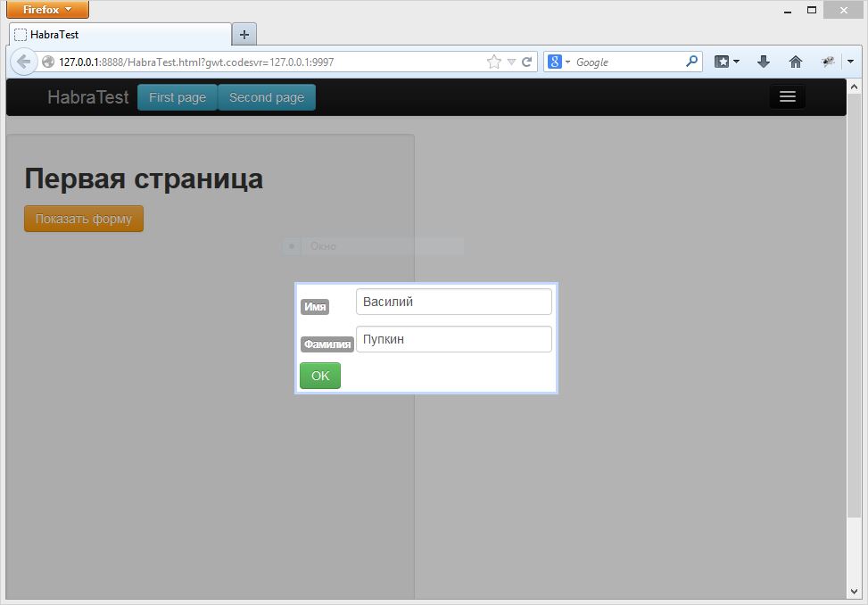Click the magnifier to search Google
Viewport: 868px width, 605px height.
[x=691, y=62]
